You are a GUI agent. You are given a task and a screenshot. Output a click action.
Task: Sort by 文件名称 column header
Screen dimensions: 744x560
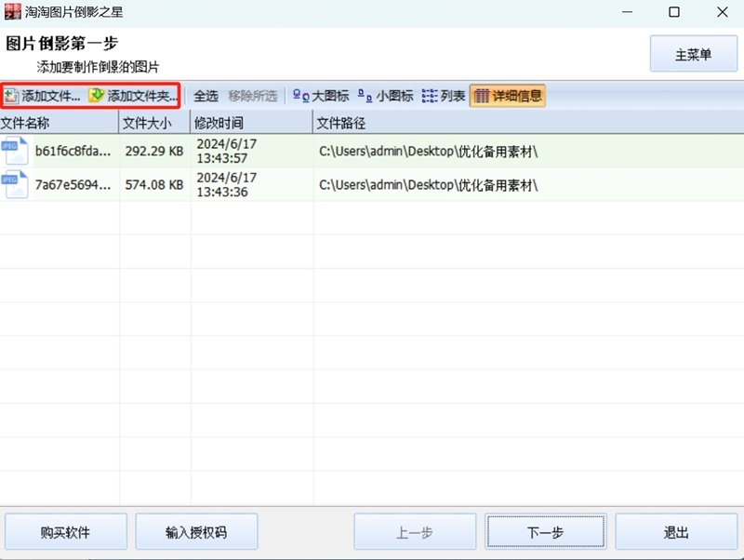[x=59, y=123]
